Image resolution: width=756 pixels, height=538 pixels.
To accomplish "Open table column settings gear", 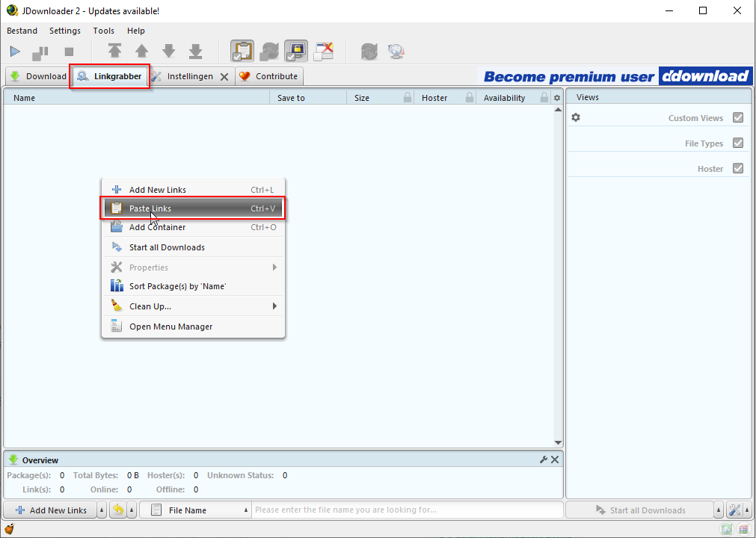I will 557,98.
